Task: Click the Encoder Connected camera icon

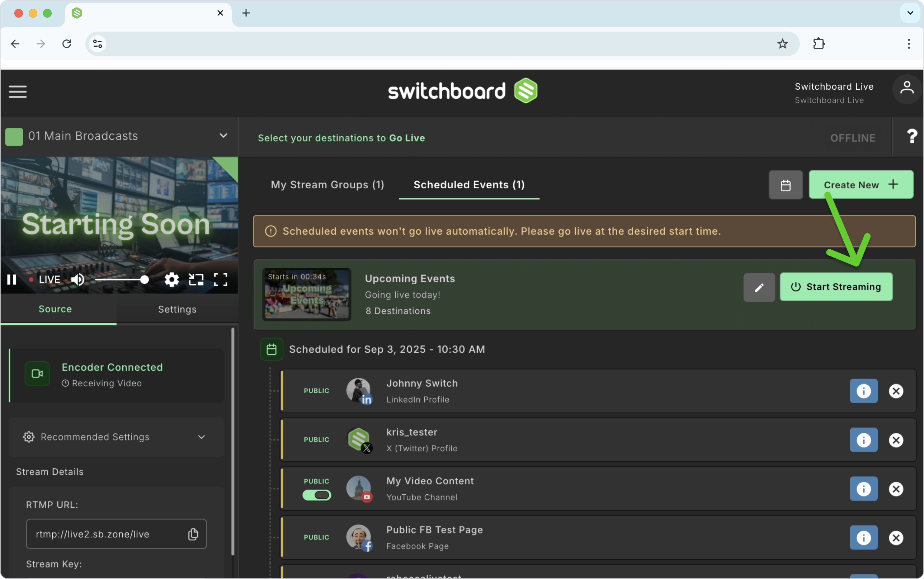Action: (37, 373)
